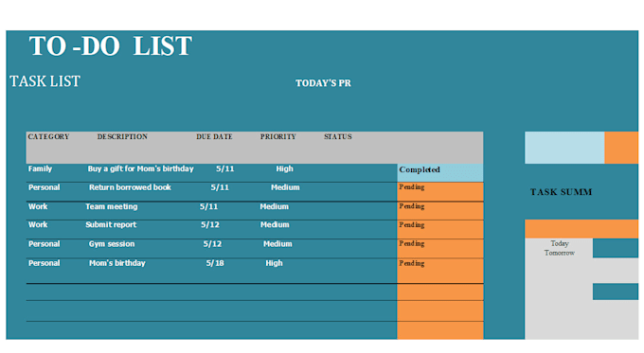Image resolution: width=644 pixels, height=353 pixels.
Task: Click the DUE DATE column header
Action: click(x=214, y=136)
